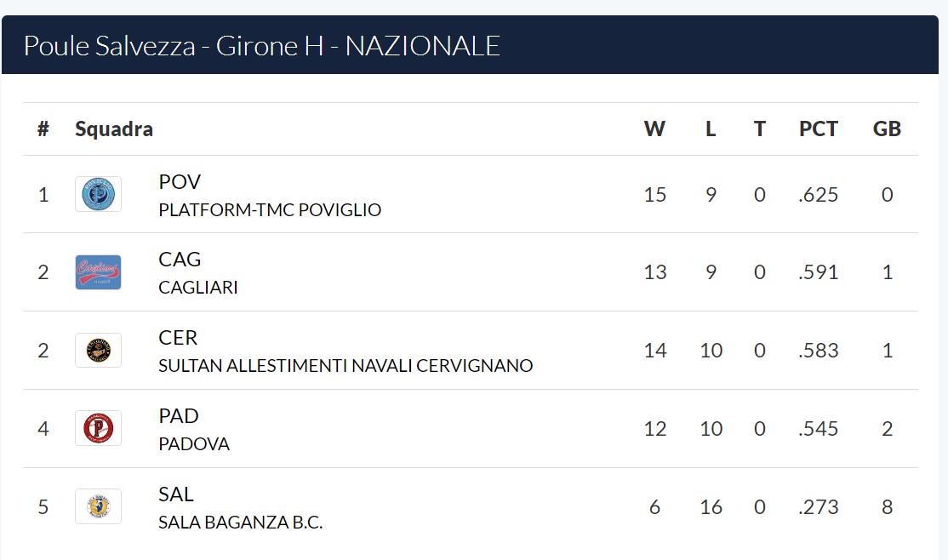This screenshot has height=560, width=948.
Task: Click the Poule Salvezza Girone H title
Action: [262, 46]
